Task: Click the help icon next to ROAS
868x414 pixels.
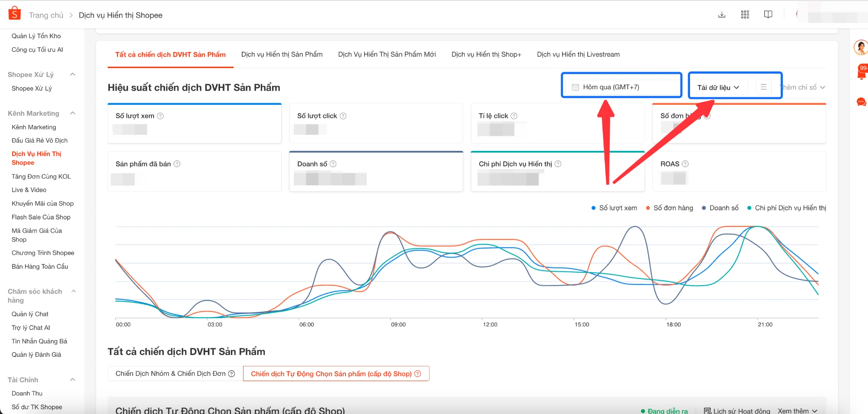Action: tap(685, 164)
